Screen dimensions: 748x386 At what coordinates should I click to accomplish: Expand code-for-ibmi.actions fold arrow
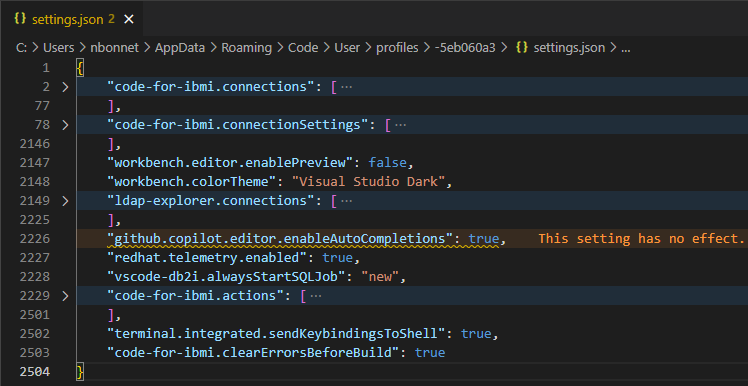(x=65, y=296)
